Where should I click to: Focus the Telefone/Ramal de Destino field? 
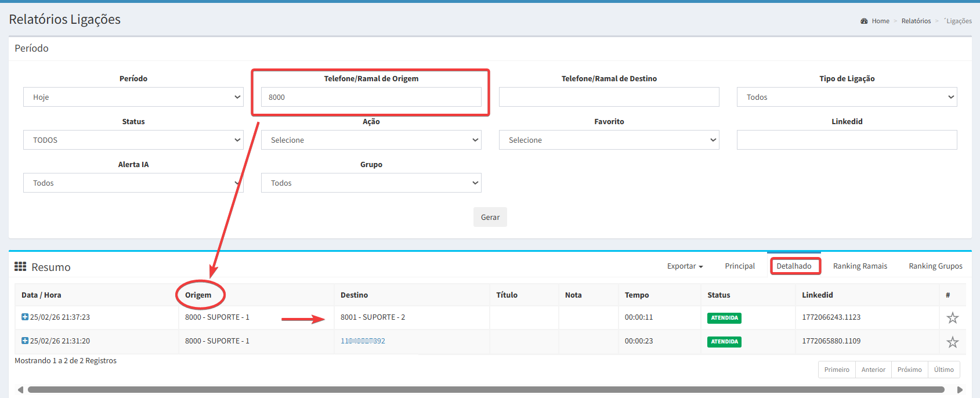[609, 97]
